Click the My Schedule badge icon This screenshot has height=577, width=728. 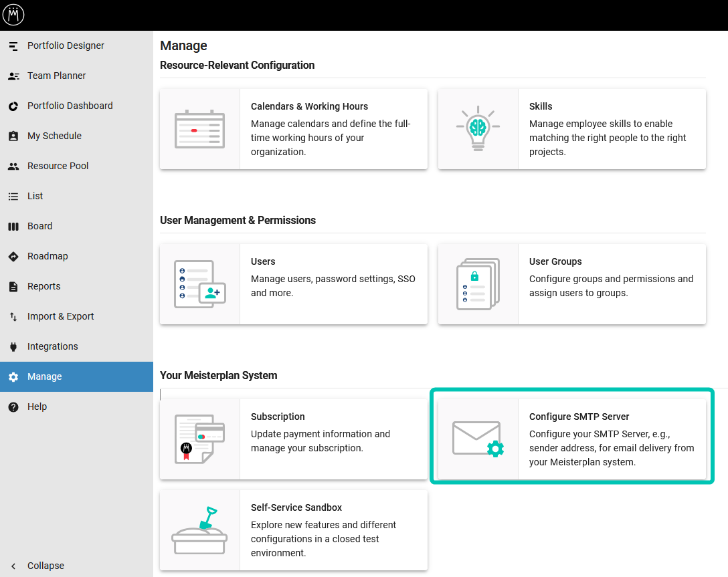point(13,136)
